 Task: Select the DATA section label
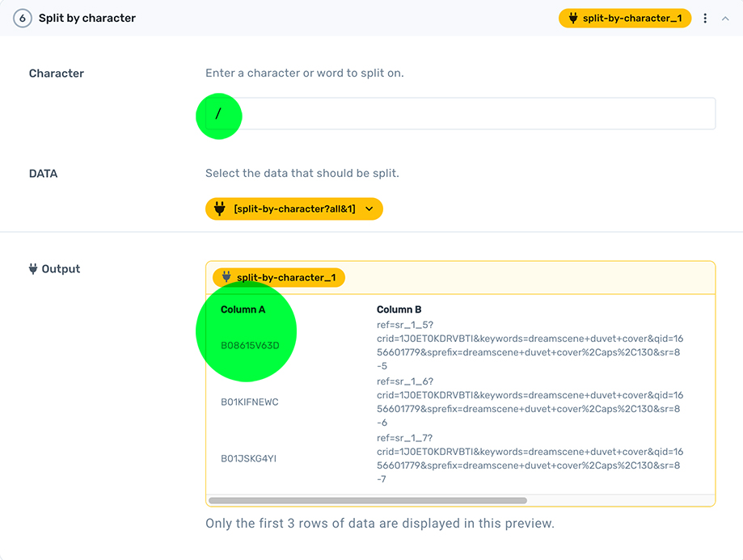(x=43, y=173)
